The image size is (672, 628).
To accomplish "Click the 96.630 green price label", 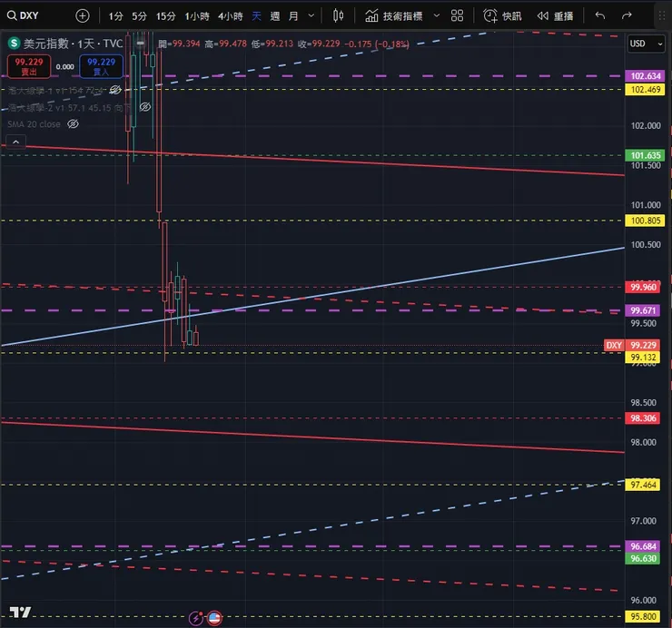I will [x=643, y=559].
